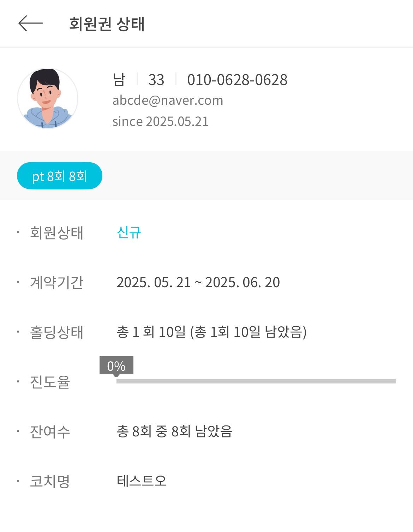Open the member profile avatar
The image size is (413, 532).
pos(48,98)
